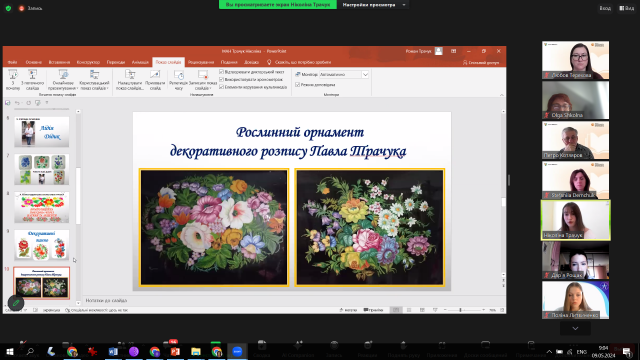Select Любов Терехова video tile
Image resolution: width=640 pixels, height=360 pixels.
click(x=576, y=60)
